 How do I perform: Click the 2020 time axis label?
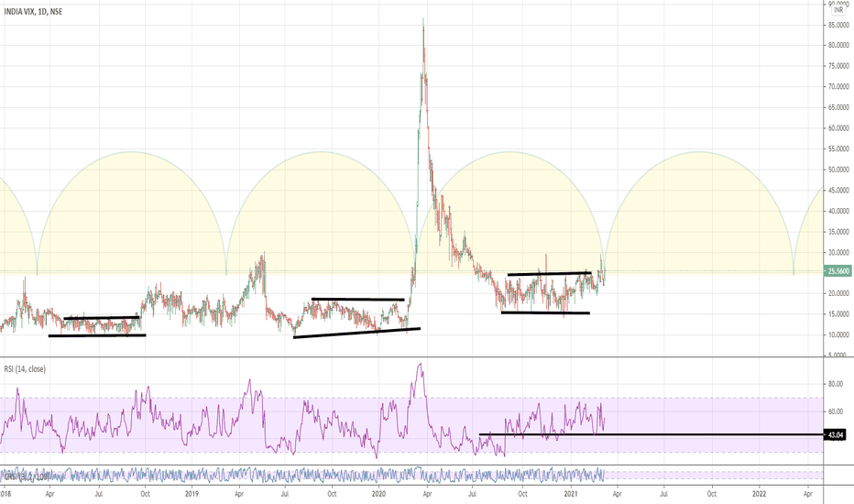click(x=378, y=494)
